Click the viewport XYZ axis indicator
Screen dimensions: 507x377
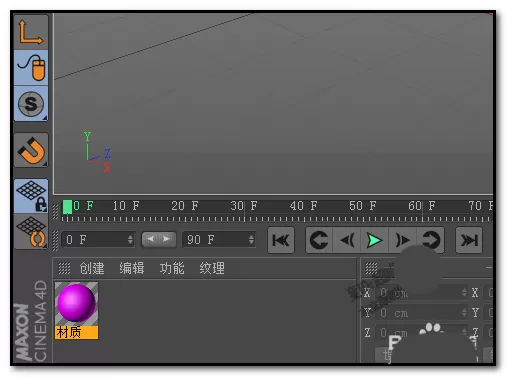[97, 152]
